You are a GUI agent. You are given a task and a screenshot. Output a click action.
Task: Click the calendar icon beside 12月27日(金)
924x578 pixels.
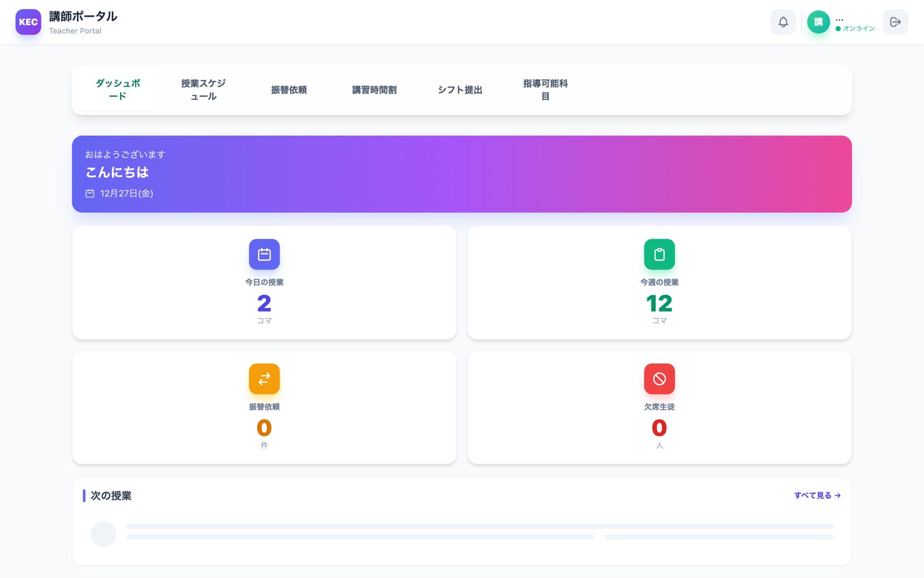tap(90, 193)
